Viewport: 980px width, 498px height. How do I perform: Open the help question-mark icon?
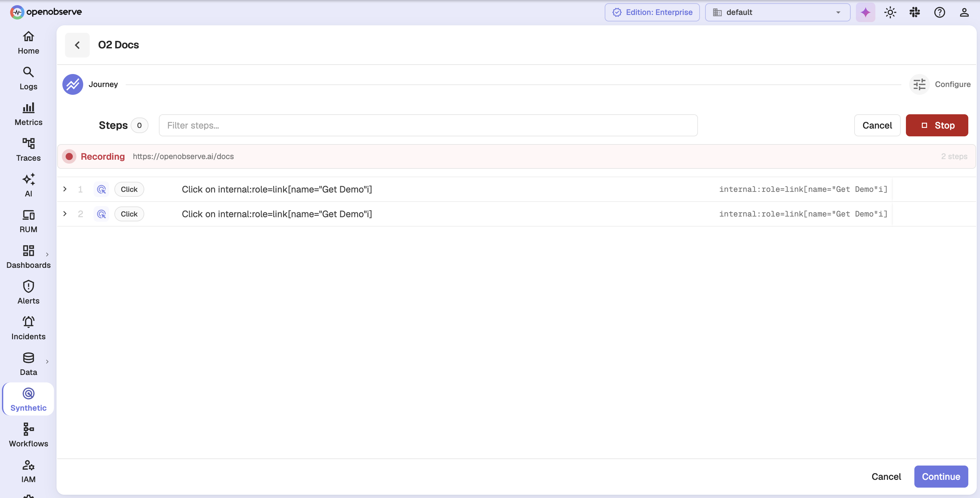click(940, 12)
